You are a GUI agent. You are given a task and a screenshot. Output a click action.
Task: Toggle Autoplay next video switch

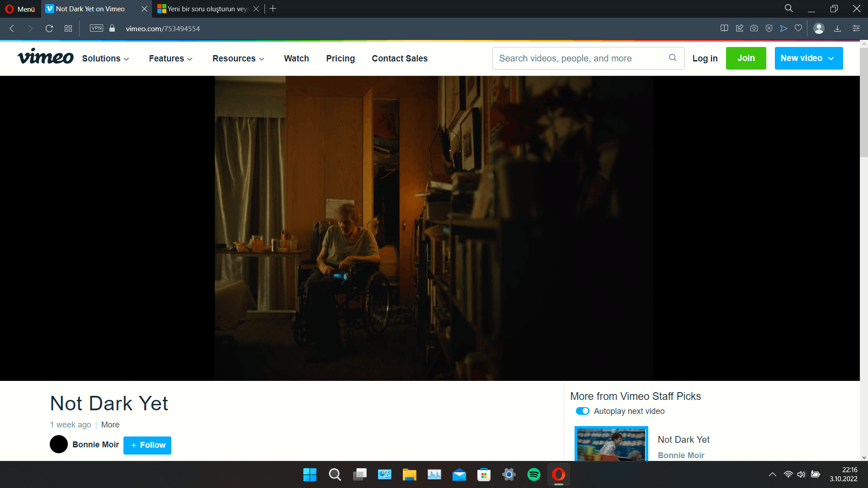tap(582, 411)
